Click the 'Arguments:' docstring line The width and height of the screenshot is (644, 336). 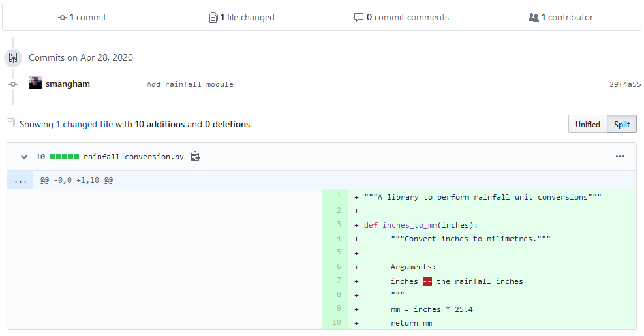click(x=413, y=267)
